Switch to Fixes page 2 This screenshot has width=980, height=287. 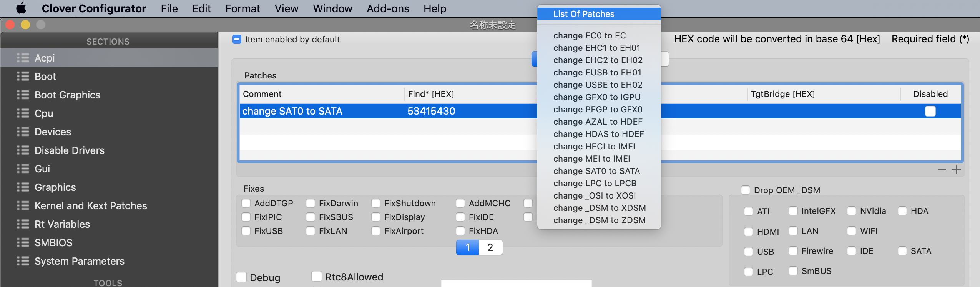tap(490, 247)
